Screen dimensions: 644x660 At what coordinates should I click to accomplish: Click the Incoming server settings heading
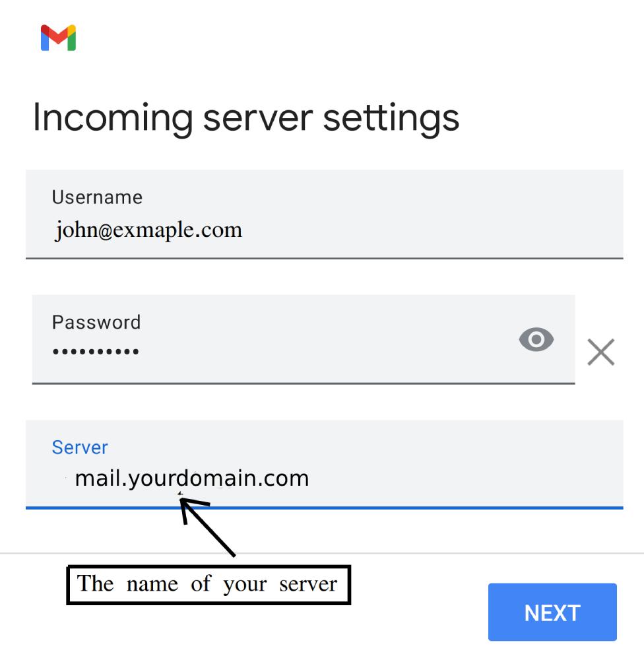(247, 117)
